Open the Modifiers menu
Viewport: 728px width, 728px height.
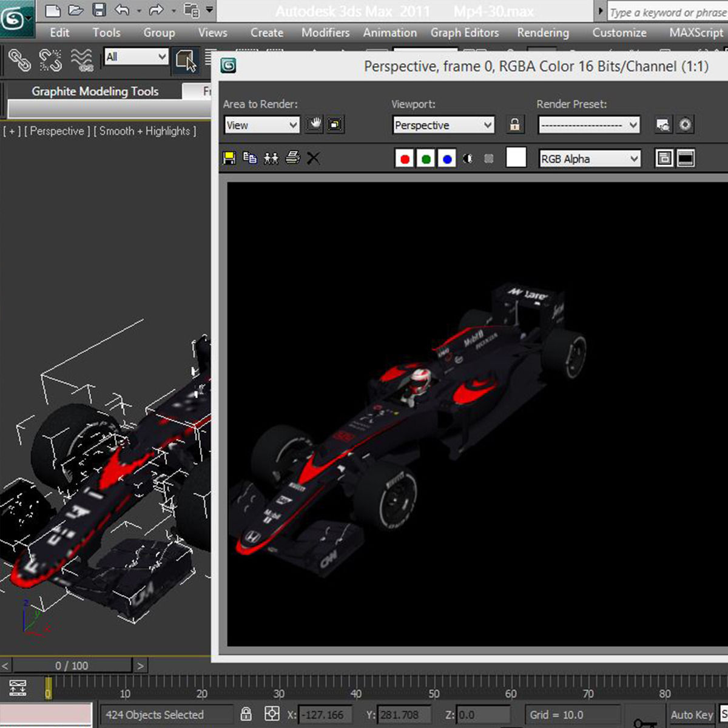coord(325,33)
